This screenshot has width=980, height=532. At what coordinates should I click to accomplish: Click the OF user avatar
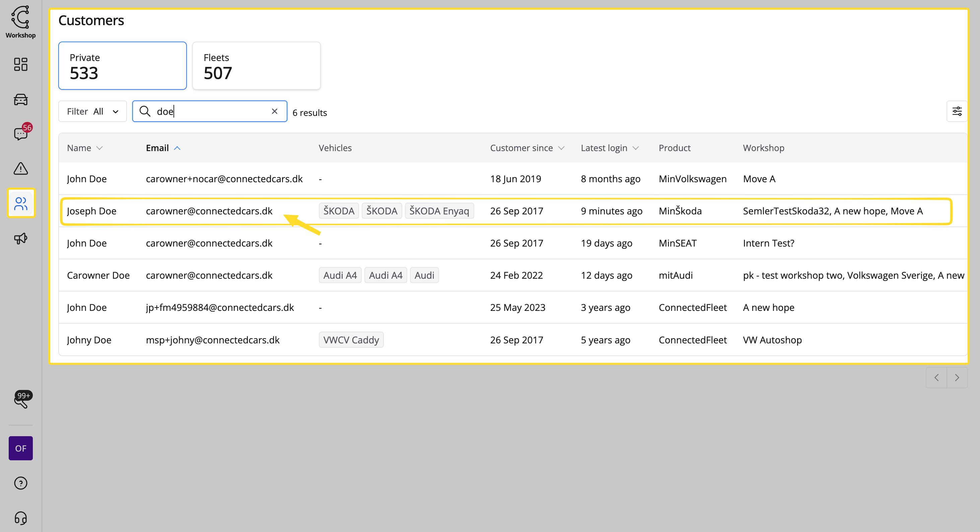click(x=20, y=448)
